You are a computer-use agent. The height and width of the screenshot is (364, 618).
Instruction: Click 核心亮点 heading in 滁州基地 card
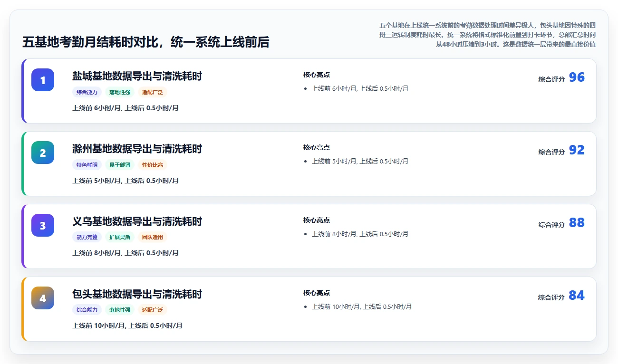click(x=317, y=148)
